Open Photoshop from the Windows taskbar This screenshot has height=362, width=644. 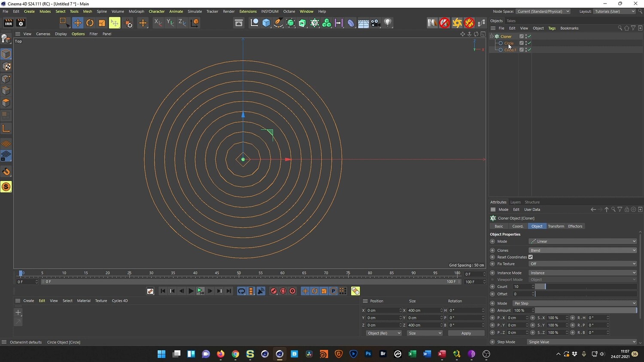(x=368, y=354)
